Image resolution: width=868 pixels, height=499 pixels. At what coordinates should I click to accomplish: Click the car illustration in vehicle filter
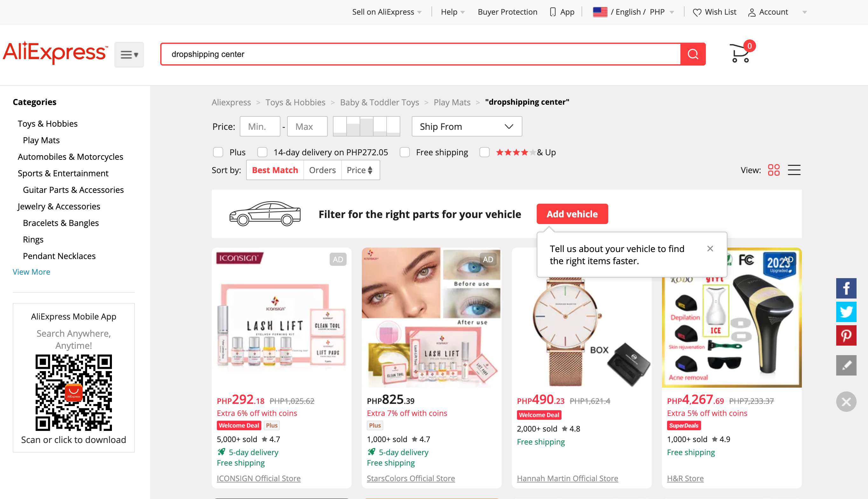(265, 214)
